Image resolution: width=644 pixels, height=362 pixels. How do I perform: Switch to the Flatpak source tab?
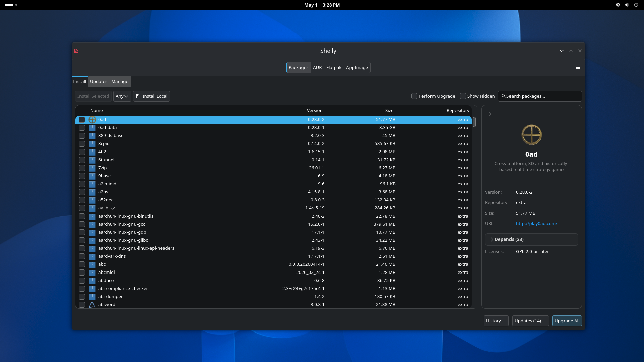[x=334, y=67]
